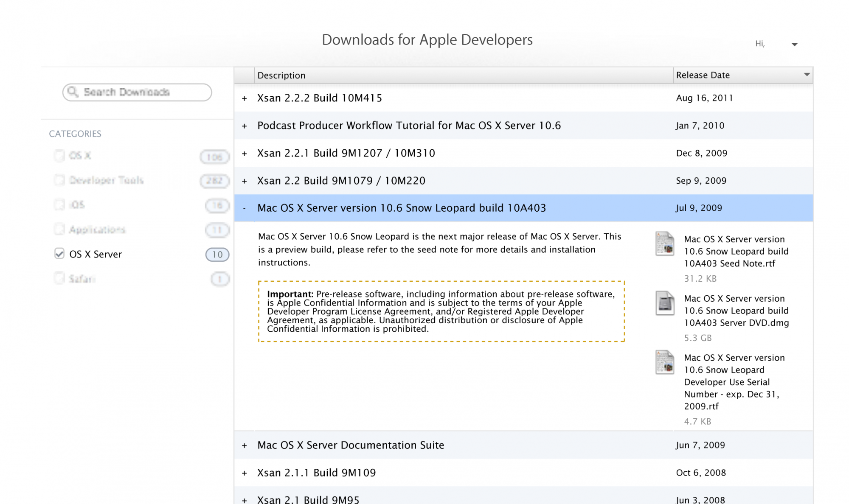
Task: Open the account dropdown next to Hi
Action: tap(794, 44)
